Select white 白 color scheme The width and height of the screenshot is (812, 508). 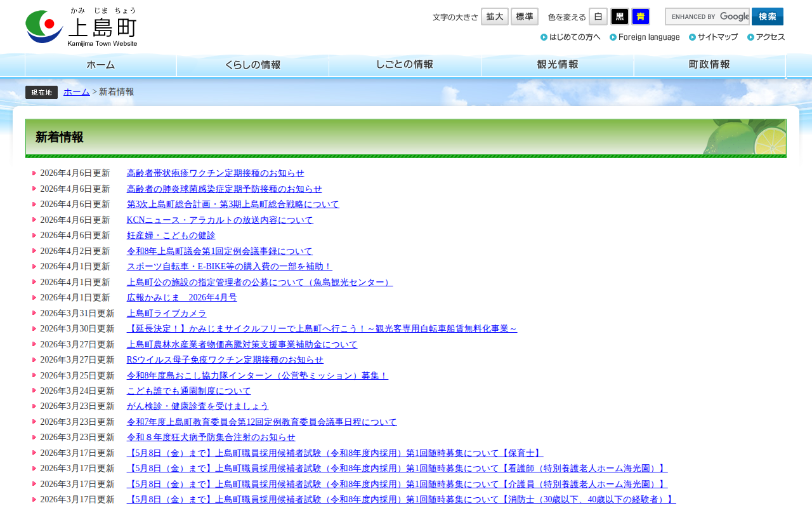[598, 17]
